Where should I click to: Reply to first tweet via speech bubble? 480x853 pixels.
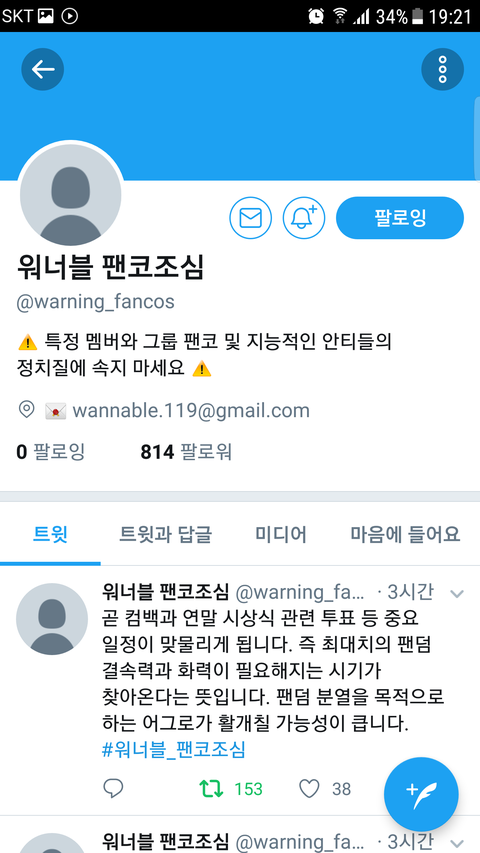coord(113,788)
